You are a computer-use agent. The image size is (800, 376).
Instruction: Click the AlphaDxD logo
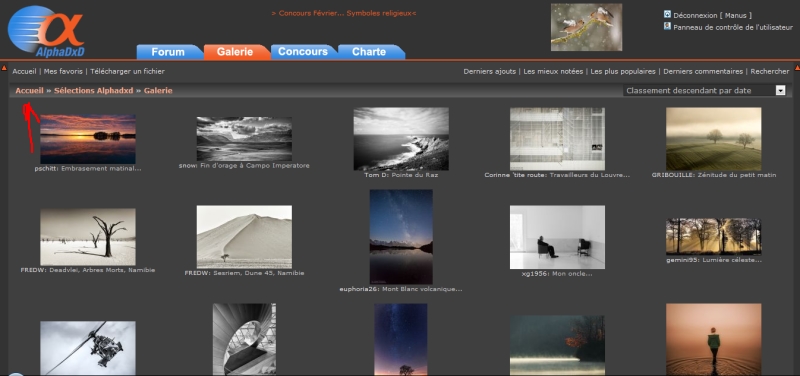click(46, 31)
